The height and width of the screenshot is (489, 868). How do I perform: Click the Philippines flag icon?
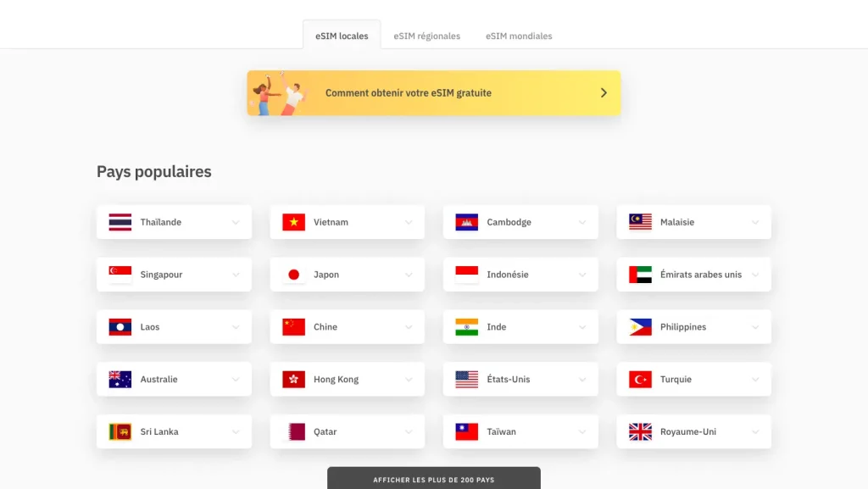point(640,327)
